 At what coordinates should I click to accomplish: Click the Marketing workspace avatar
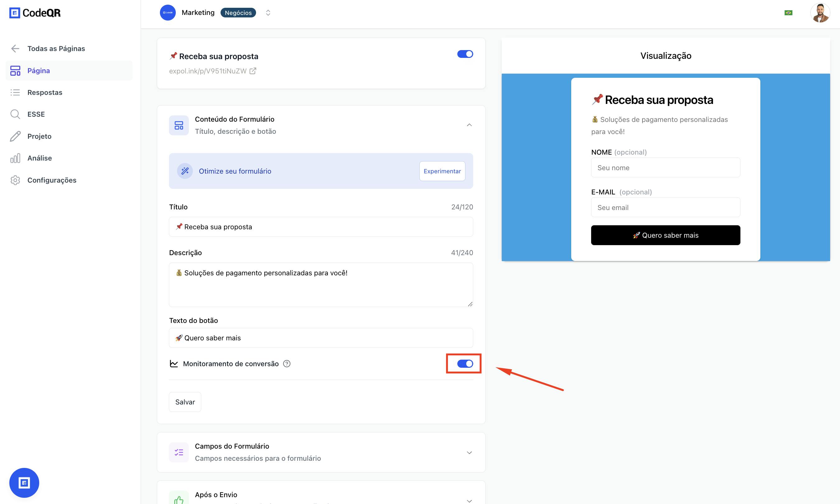[168, 12]
